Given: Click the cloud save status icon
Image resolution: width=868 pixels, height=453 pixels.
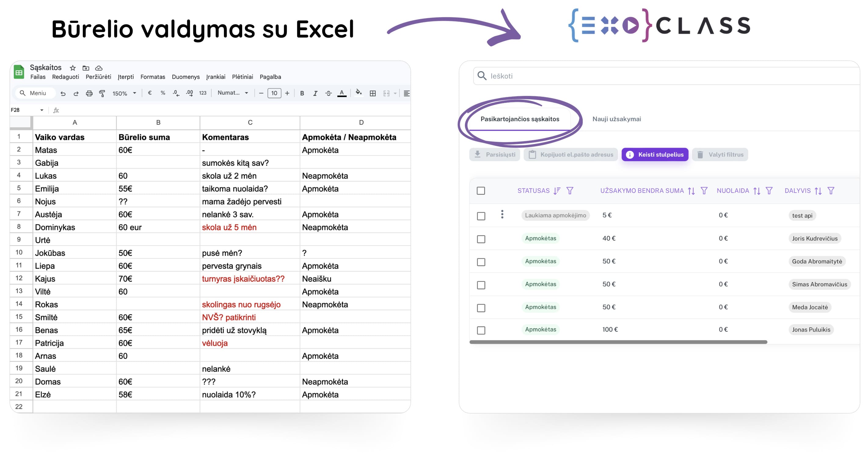Looking at the screenshot, I should tap(99, 68).
